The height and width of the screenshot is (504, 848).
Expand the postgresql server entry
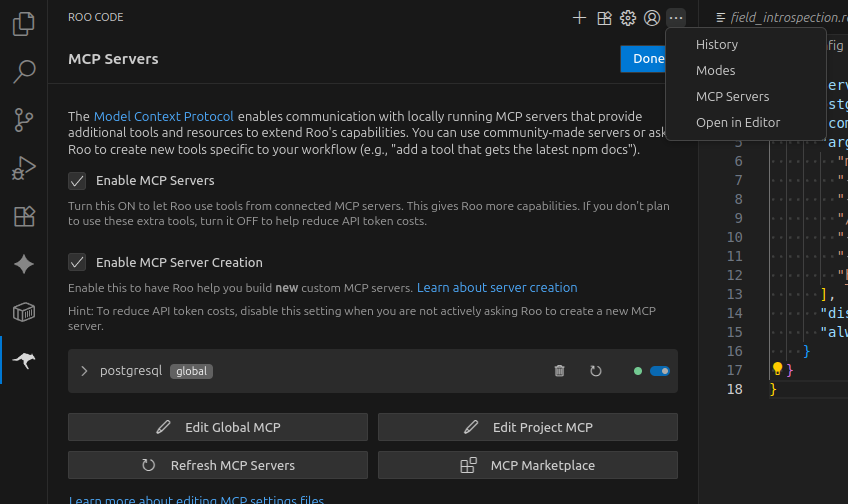click(85, 371)
